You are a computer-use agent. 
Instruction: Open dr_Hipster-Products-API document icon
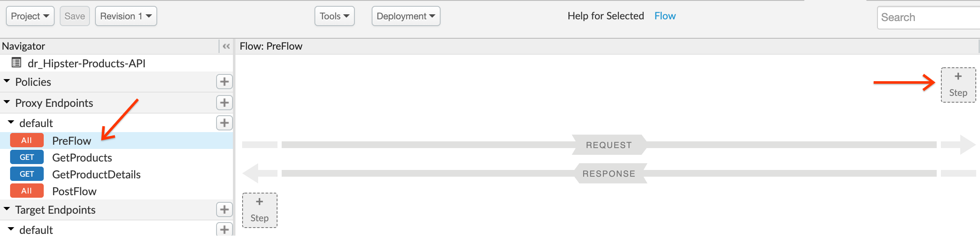16,63
